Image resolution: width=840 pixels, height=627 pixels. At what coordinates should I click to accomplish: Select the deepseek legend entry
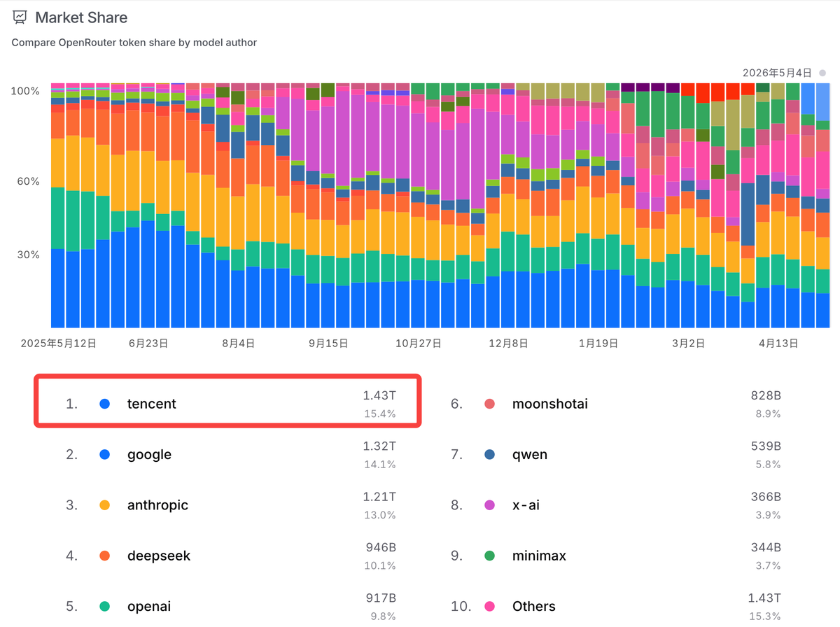[x=227, y=556]
